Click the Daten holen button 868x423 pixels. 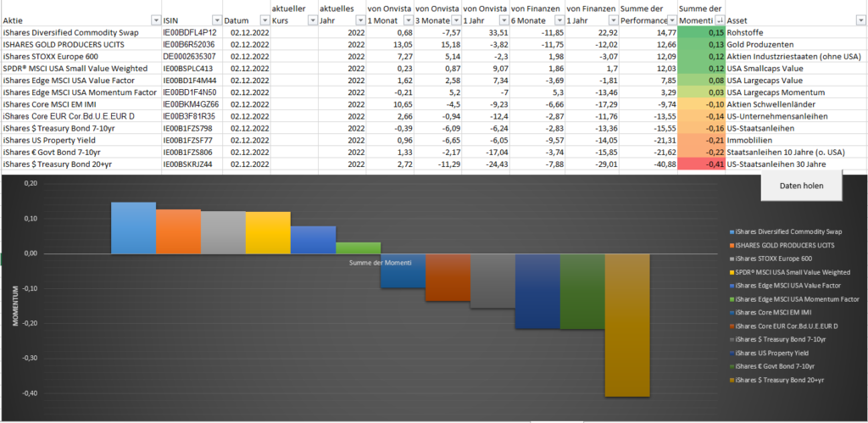point(801,186)
